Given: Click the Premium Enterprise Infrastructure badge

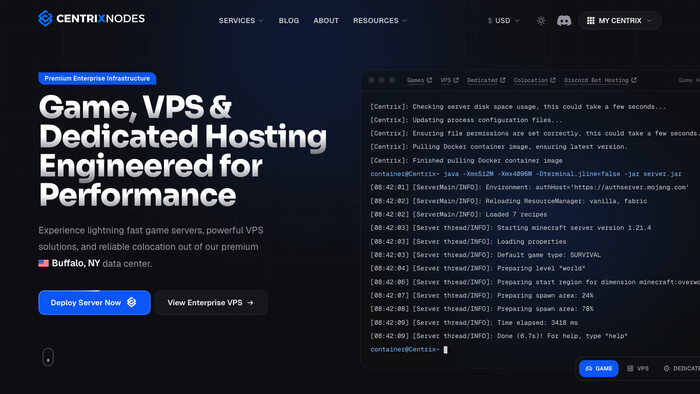Looking at the screenshot, I should 97,78.
